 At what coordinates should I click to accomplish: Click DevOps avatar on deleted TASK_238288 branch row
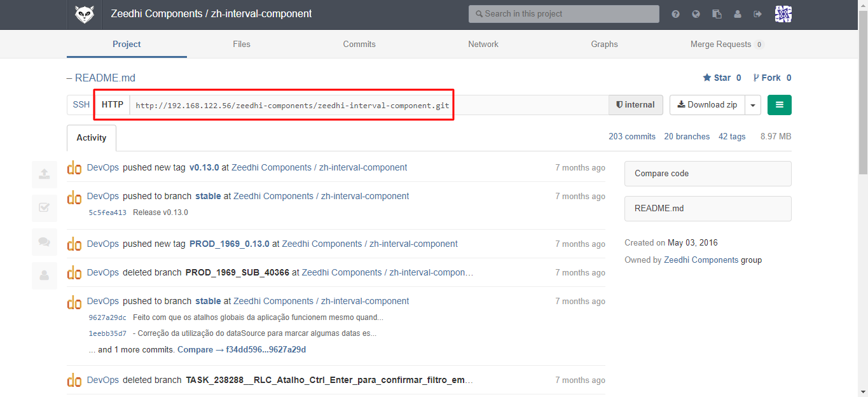click(74, 380)
